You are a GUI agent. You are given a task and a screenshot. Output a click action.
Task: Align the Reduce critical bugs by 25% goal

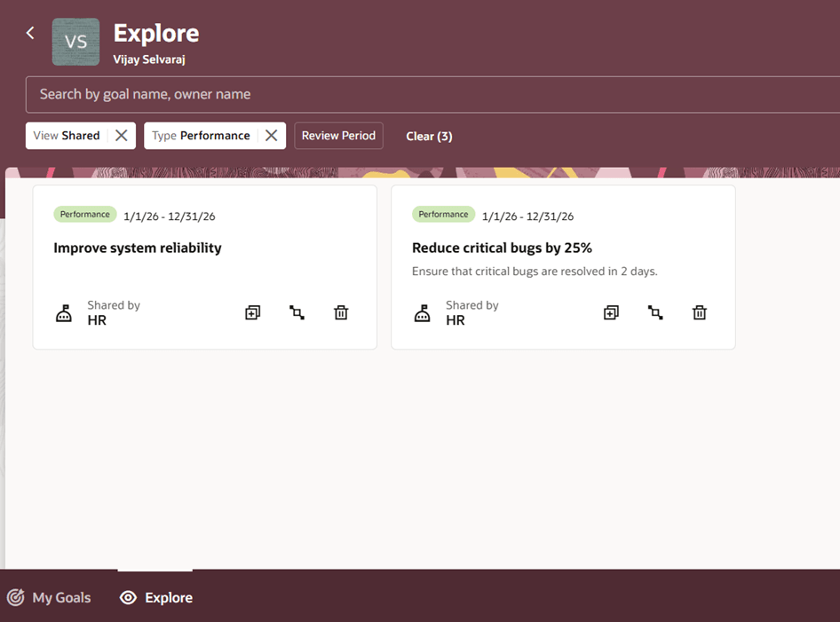coord(655,312)
